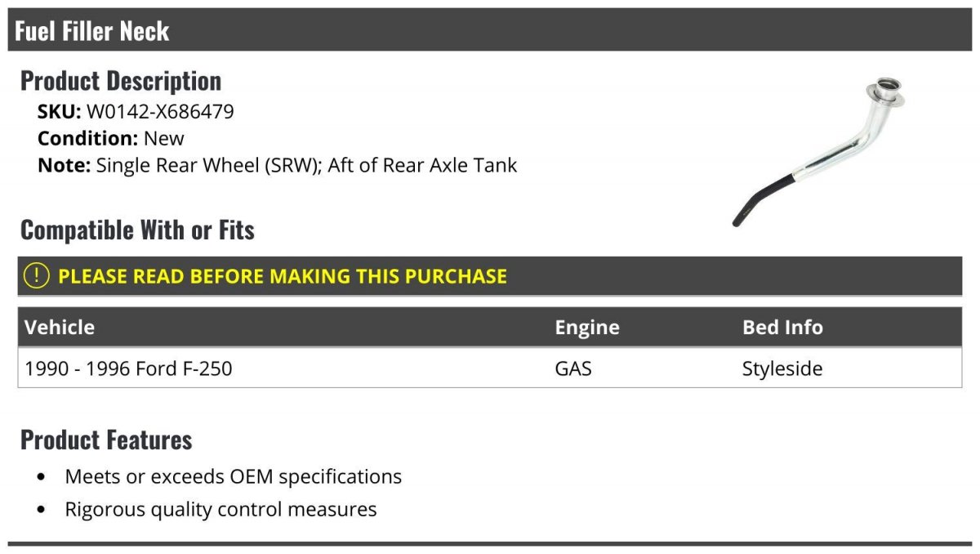
Task: Open the PLEASE READ BEFORE MAKING THIS PURCHASE notice
Action: click(282, 276)
